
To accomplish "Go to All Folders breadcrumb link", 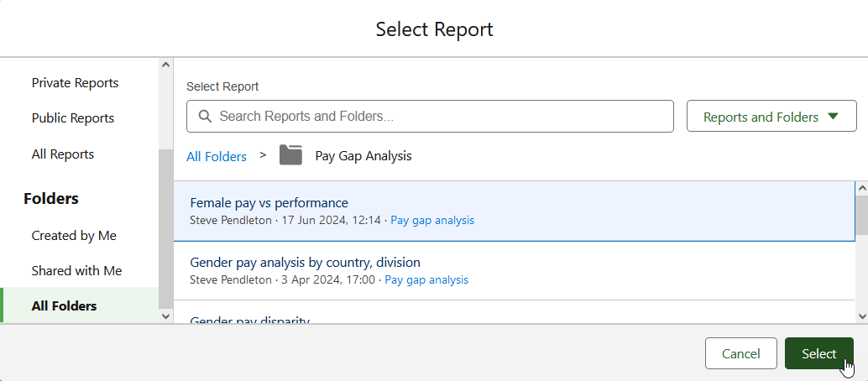I will pyautogui.click(x=217, y=156).
